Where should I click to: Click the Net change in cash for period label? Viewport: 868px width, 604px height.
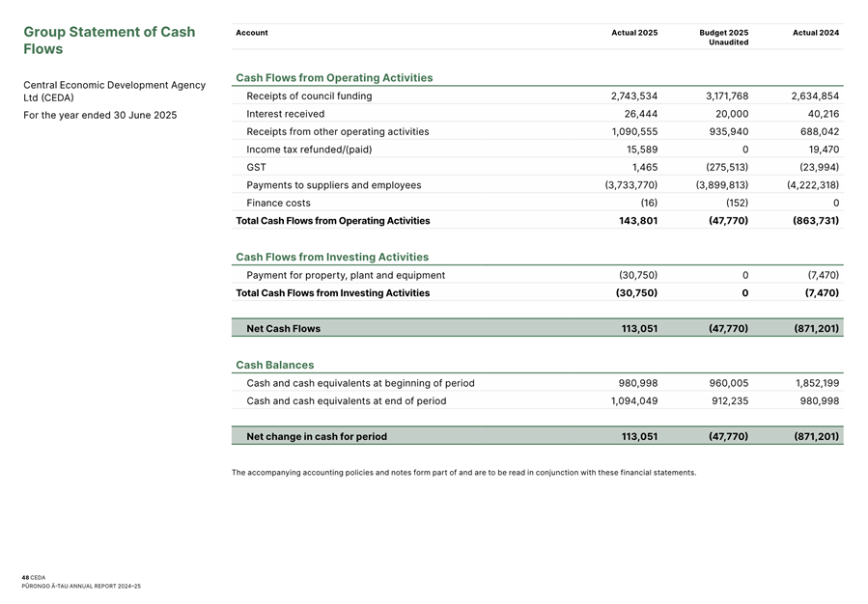317,437
